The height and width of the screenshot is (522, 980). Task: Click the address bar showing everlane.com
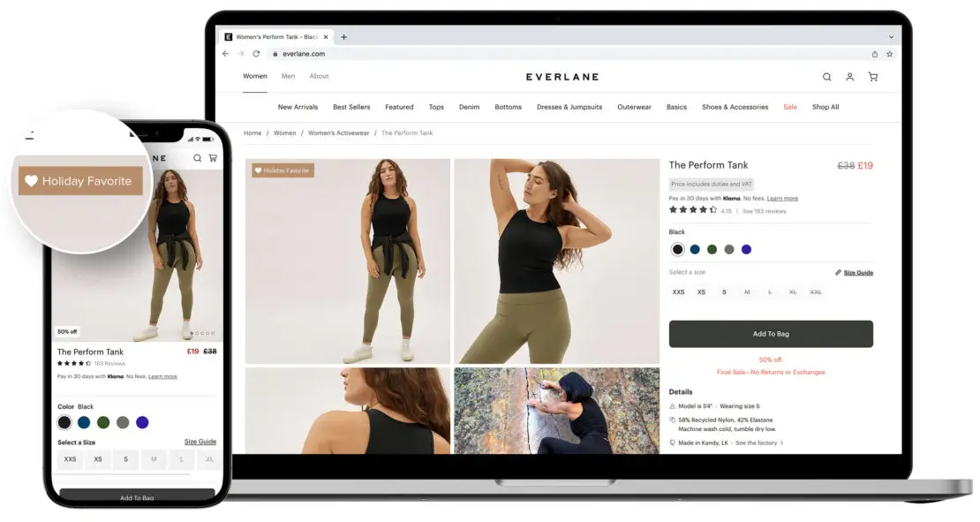pyautogui.click(x=569, y=54)
